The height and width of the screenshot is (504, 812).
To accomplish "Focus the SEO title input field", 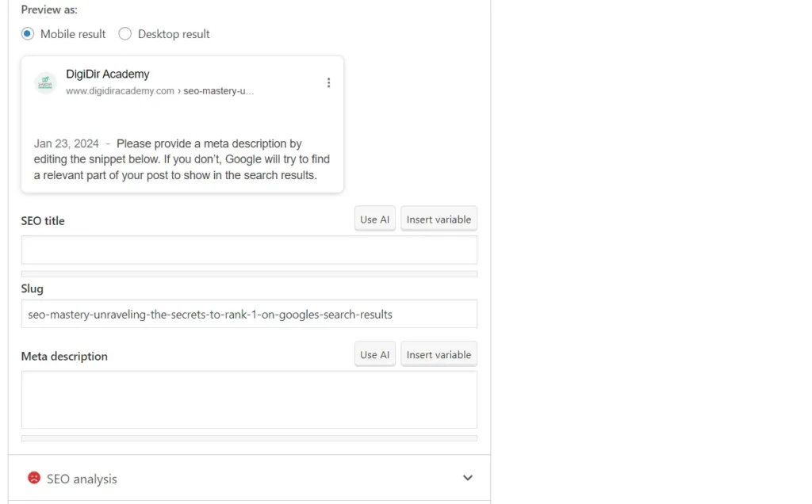I will [x=249, y=250].
